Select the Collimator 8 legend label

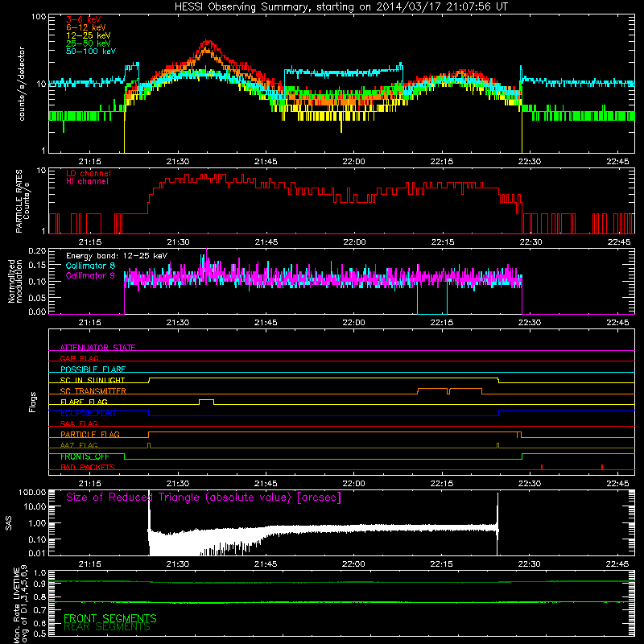point(90,266)
